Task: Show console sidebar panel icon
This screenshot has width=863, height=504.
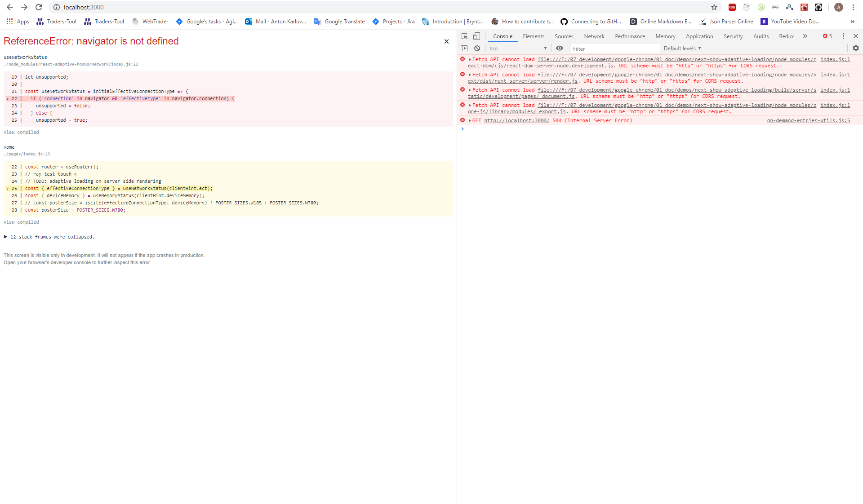Action: click(x=464, y=48)
